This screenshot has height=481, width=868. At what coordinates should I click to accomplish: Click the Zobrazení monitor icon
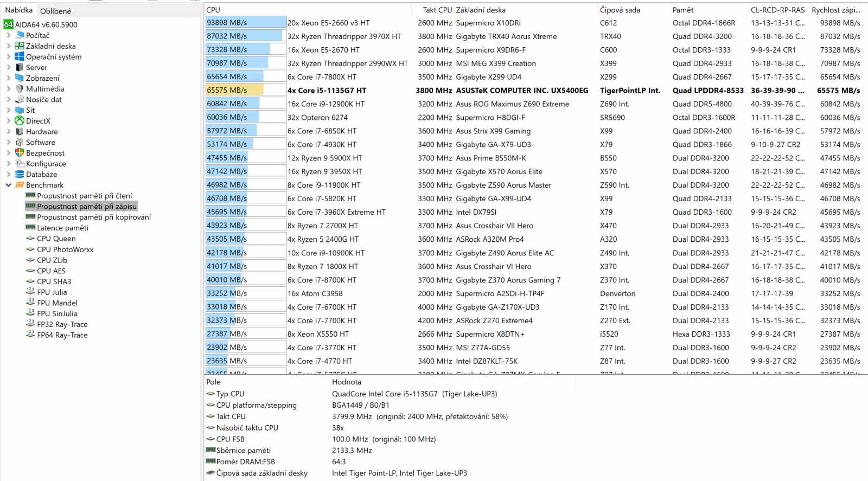pos(20,78)
